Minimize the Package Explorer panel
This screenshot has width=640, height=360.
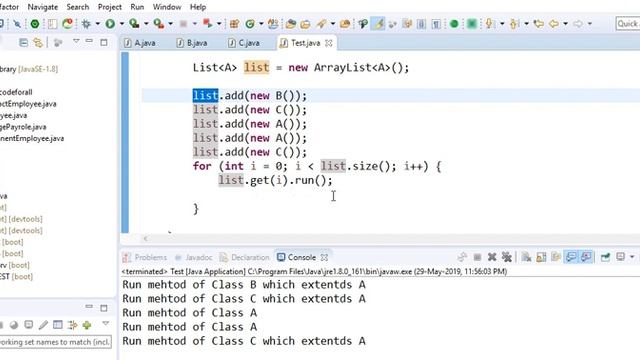(x=89, y=42)
